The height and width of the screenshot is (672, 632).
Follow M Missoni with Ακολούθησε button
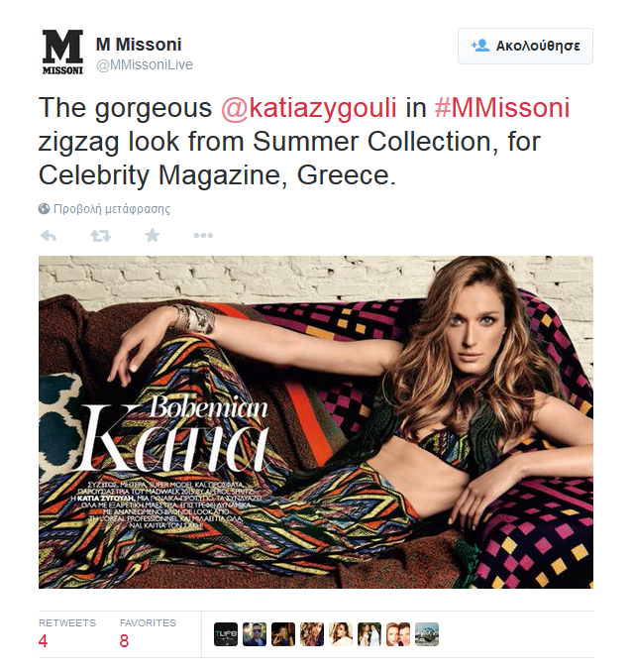point(525,46)
